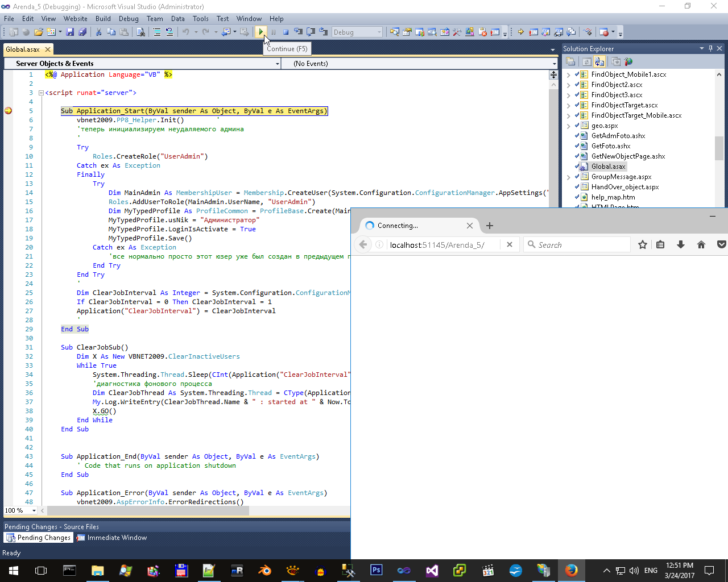Click the Continue (F5) debug button
This screenshot has height=582, width=728.
click(x=260, y=32)
